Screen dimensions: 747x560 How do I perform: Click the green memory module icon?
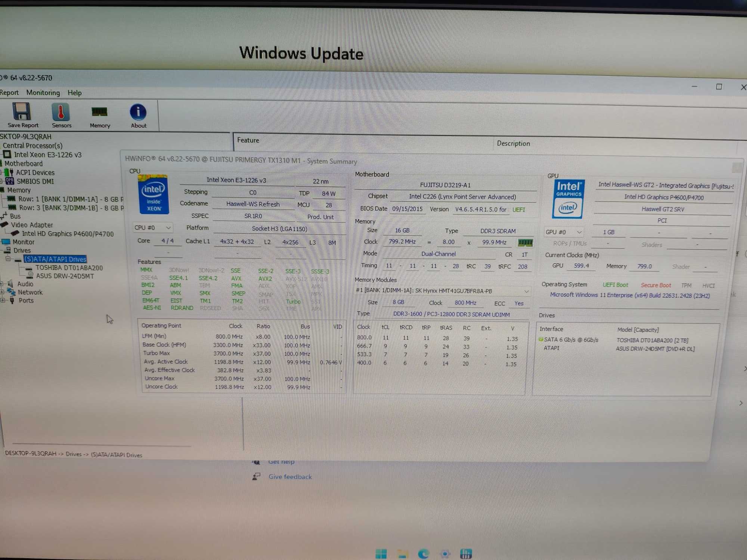coord(525,243)
